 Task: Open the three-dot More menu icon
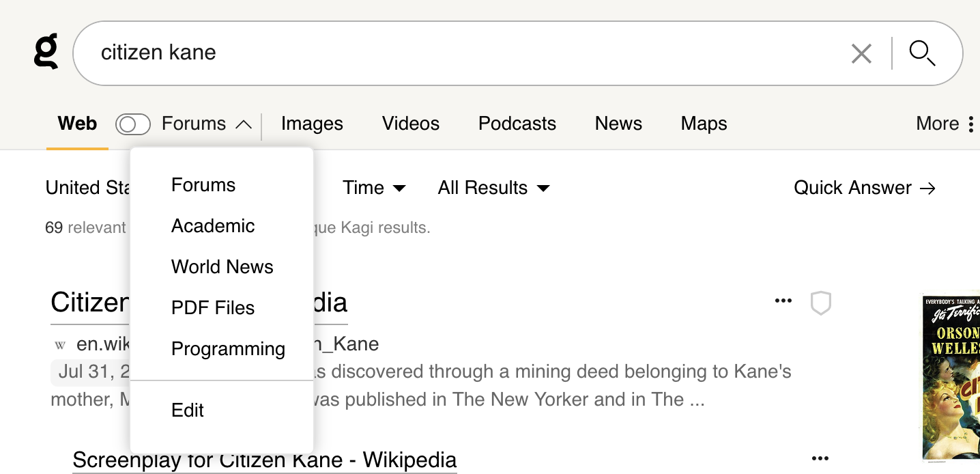click(x=970, y=124)
